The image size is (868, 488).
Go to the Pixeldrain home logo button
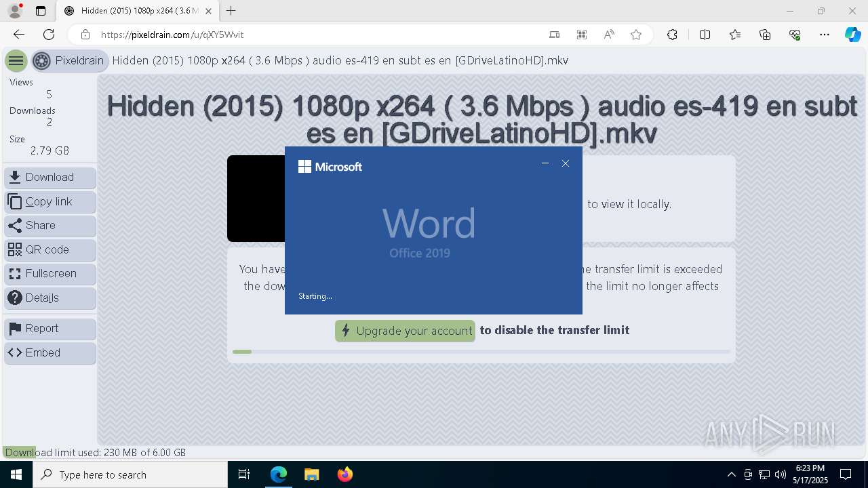click(x=70, y=61)
